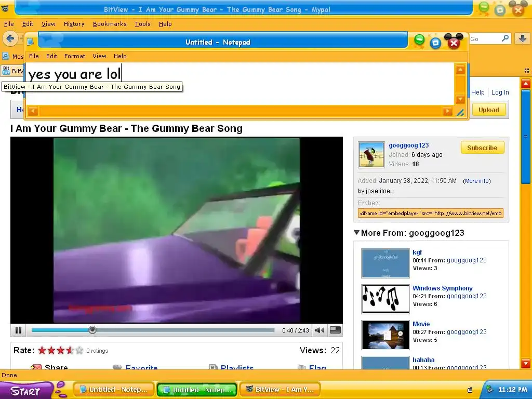Open the browser Tools menu
Viewport: 532px width, 399px height.
tap(142, 24)
